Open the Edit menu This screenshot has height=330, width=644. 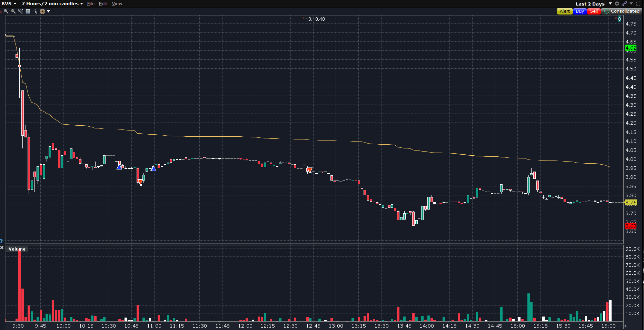(103, 3)
